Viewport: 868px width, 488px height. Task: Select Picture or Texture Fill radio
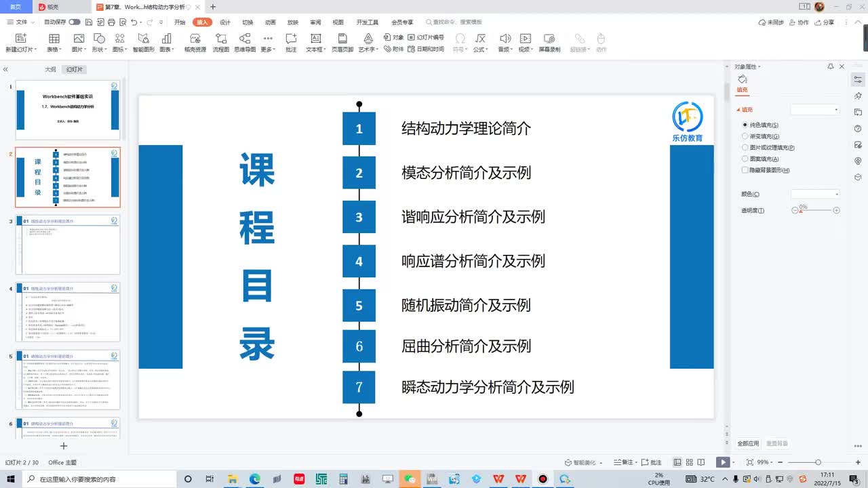(745, 147)
